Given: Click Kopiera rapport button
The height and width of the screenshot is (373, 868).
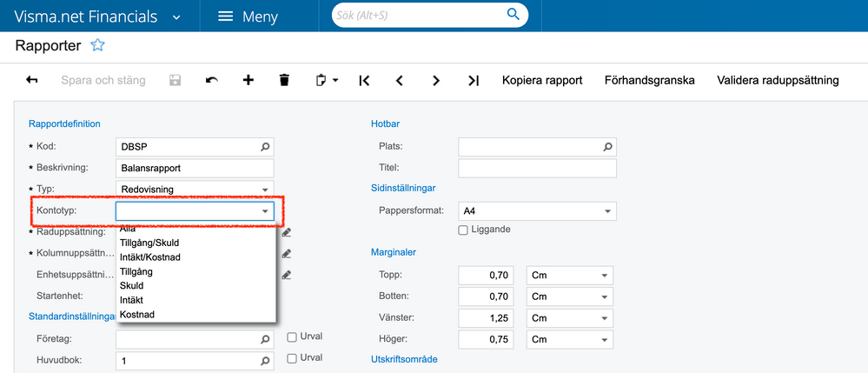Looking at the screenshot, I should click(x=542, y=80).
